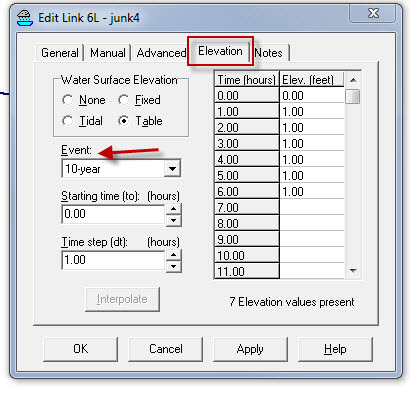Select the elevation cell for time 2.00
This screenshot has width=413, height=397.
coord(312,127)
